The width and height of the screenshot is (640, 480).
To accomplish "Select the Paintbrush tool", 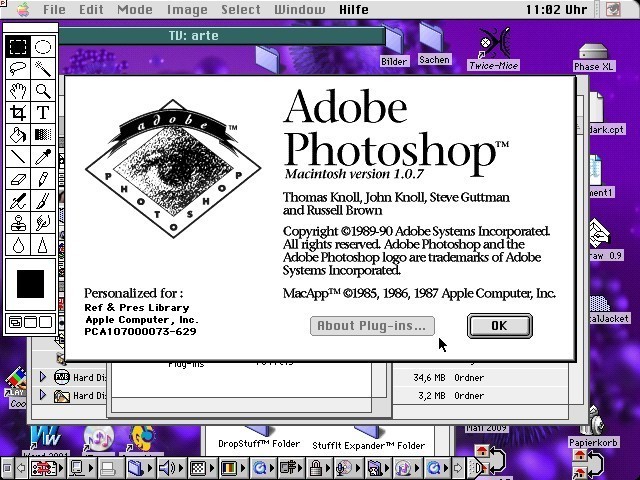I will pyautogui.click(x=43, y=200).
